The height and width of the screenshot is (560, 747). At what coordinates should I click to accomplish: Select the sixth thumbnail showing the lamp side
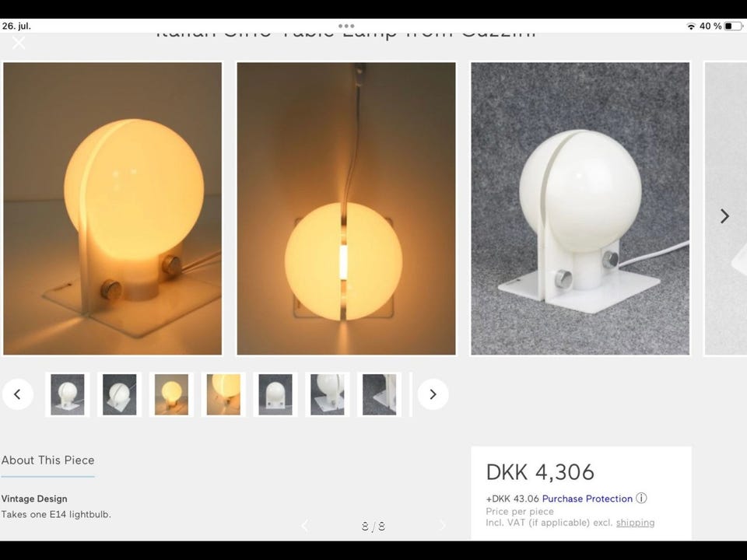pos(328,394)
